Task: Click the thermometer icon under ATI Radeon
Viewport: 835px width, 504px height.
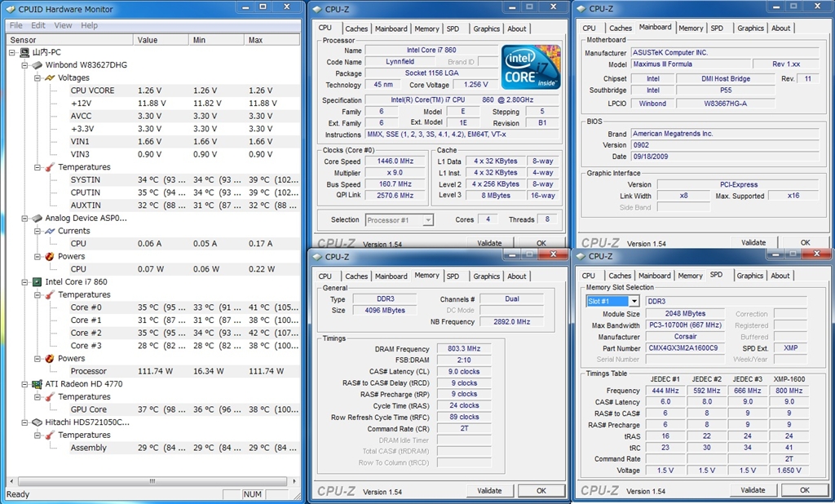Action: pos(50,397)
